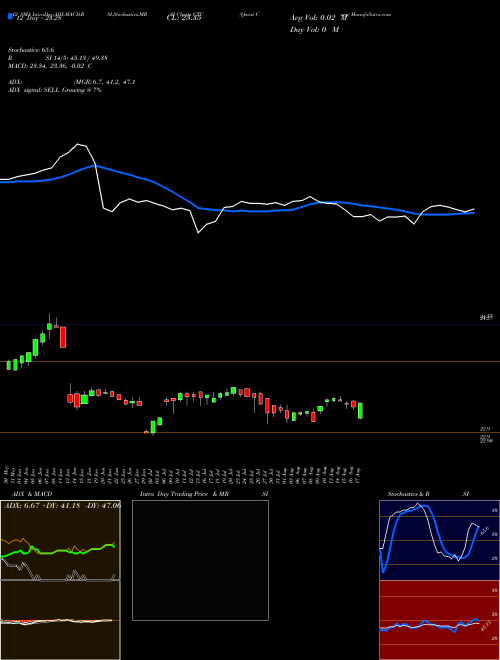Viewport: 500px width, 660px height.
Task: Click the ADX lines chart panel
Action: (x=60, y=540)
